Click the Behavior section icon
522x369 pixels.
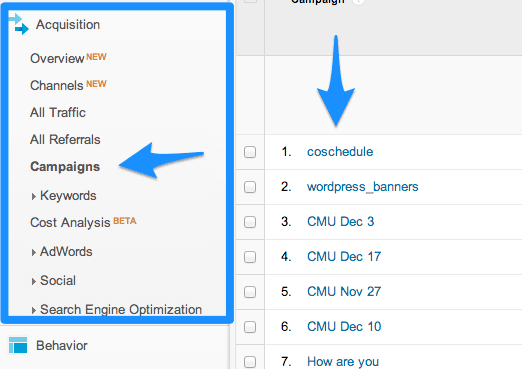[18, 345]
